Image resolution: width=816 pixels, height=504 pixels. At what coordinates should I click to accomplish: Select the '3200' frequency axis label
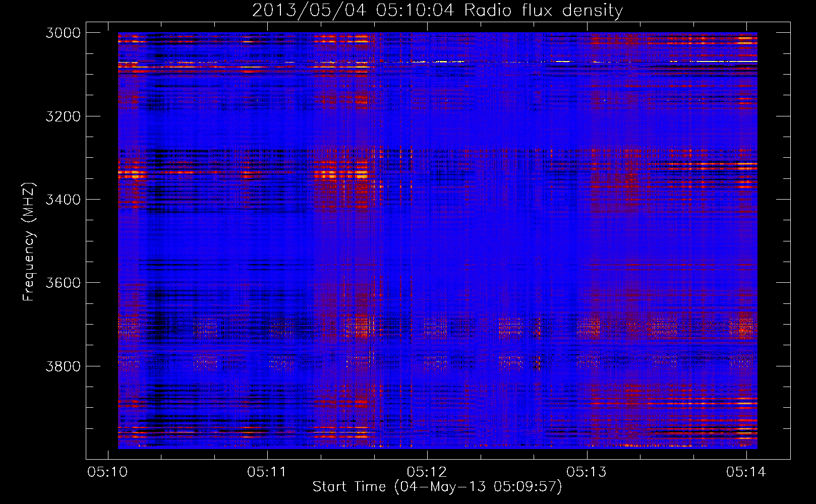pyautogui.click(x=63, y=116)
